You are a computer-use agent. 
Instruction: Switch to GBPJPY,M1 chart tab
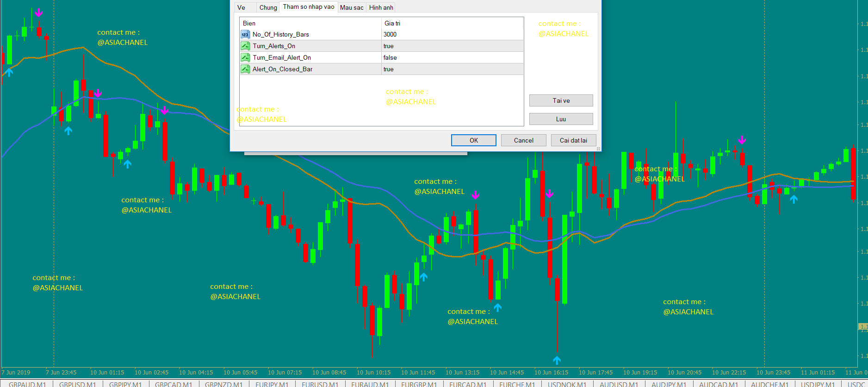[125, 384]
